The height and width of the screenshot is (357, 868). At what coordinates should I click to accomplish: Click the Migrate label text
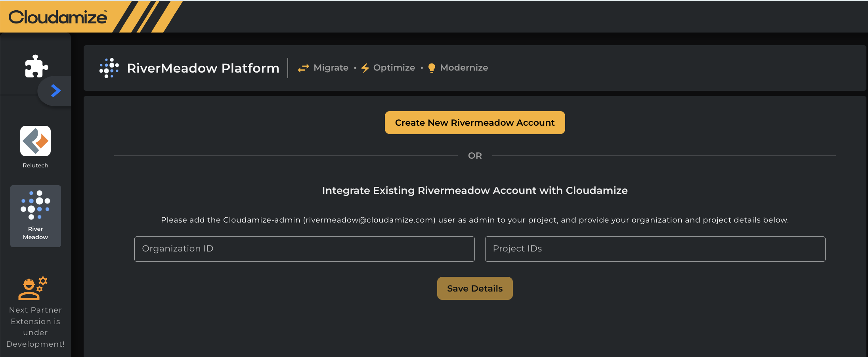[x=331, y=68]
